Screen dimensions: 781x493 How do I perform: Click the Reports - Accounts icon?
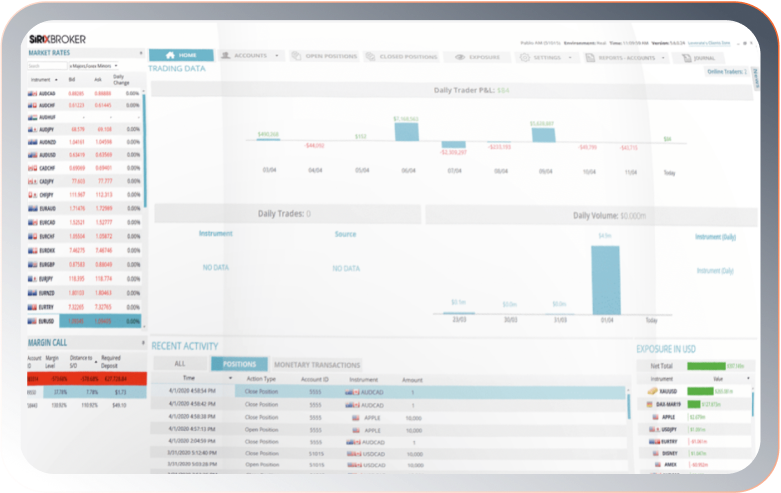(591, 57)
